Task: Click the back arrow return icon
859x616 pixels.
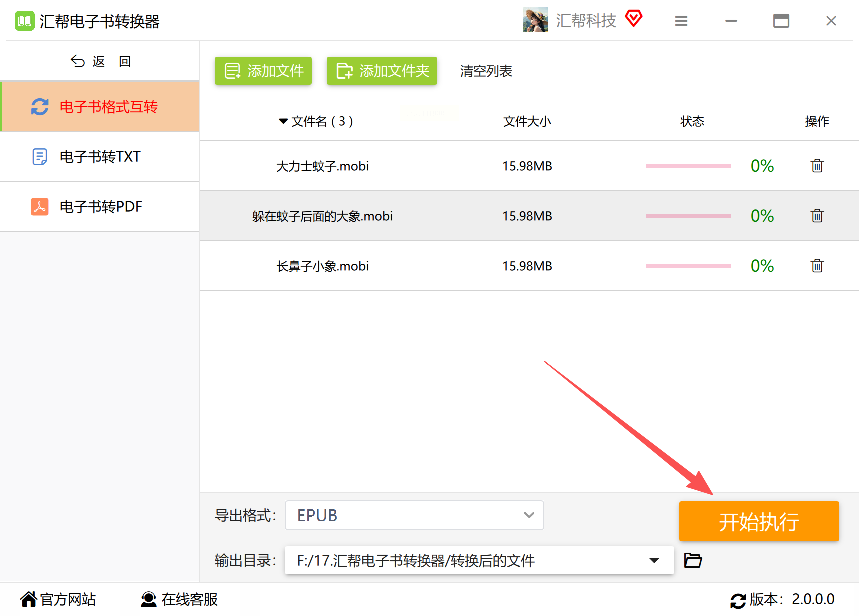Action: click(x=78, y=61)
